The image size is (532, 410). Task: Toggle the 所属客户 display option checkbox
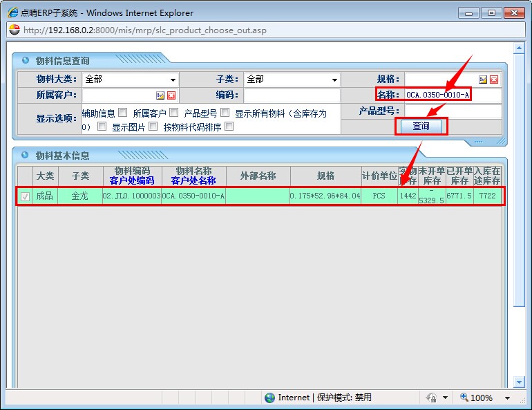tap(173, 112)
